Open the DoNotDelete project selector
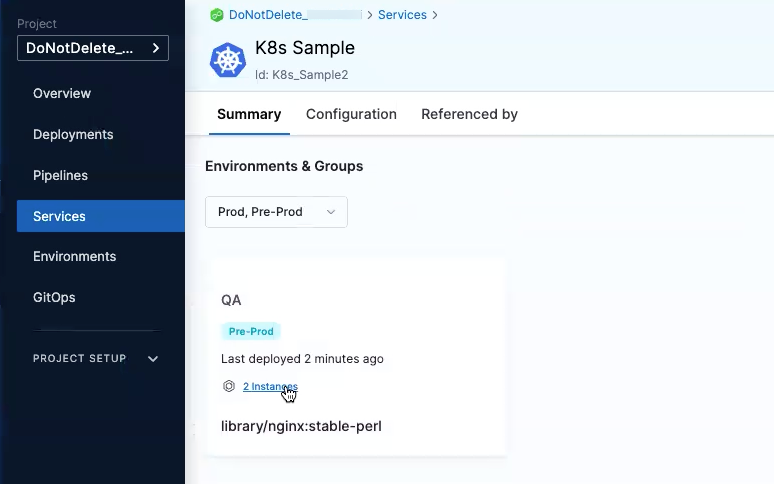774x484 pixels. [x=93, y=48]
